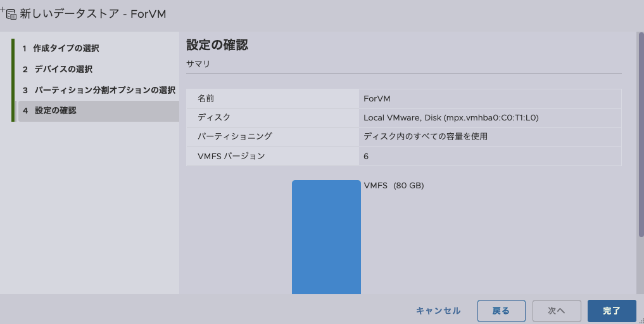
Task: Click the 次へ button
Action: pyautogui.click(x=557, y=311)
